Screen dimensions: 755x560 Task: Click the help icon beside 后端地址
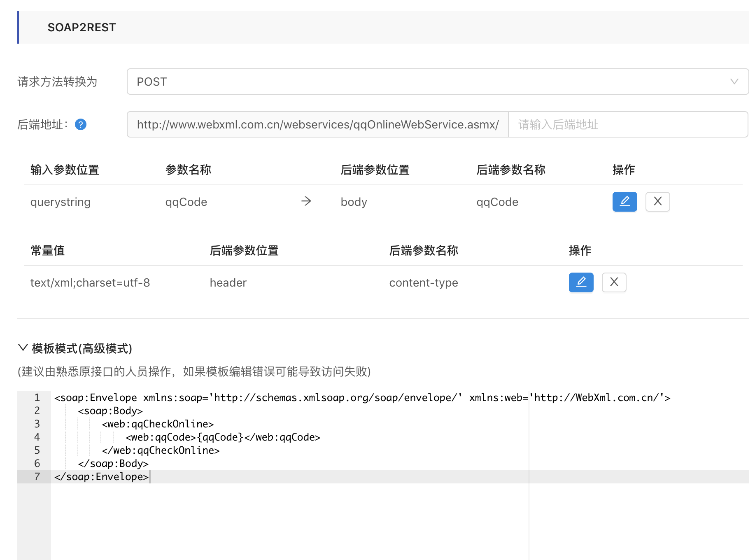coord(81,124)
